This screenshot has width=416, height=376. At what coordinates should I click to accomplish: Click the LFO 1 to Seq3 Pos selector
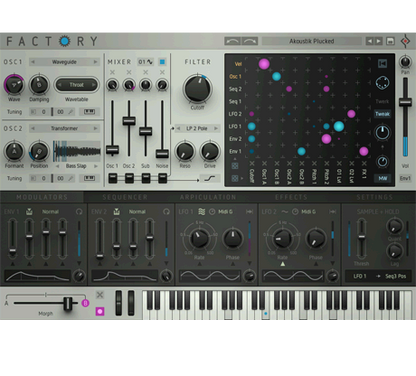[x=378, y=276]
